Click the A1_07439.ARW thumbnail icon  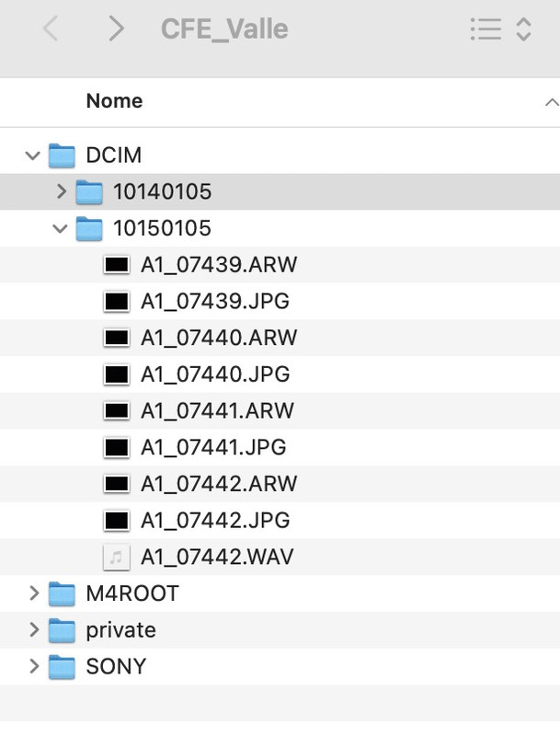click(116, 265)
